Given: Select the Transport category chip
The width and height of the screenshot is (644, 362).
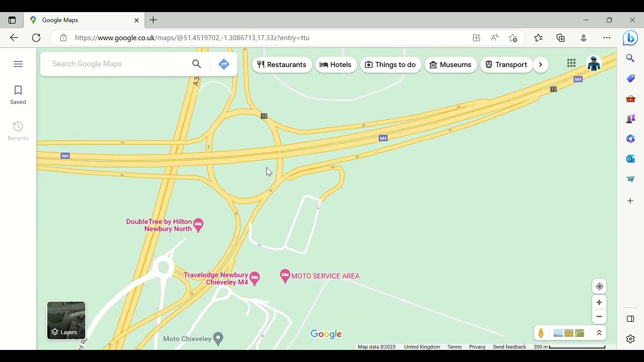Looking at the screenshot, I should tap(506, 64).
